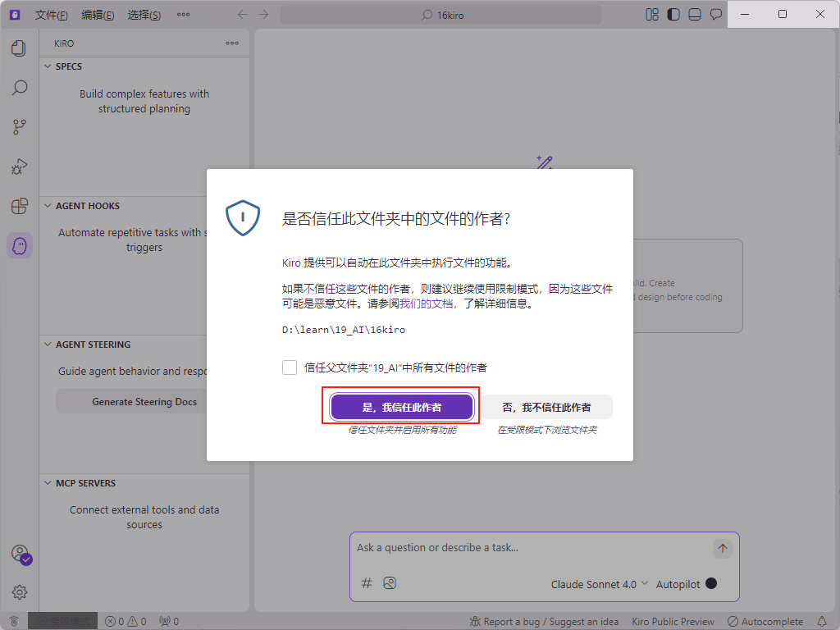
Task: Toggle Autocomplete in status bar
Action: pos(765,622)
